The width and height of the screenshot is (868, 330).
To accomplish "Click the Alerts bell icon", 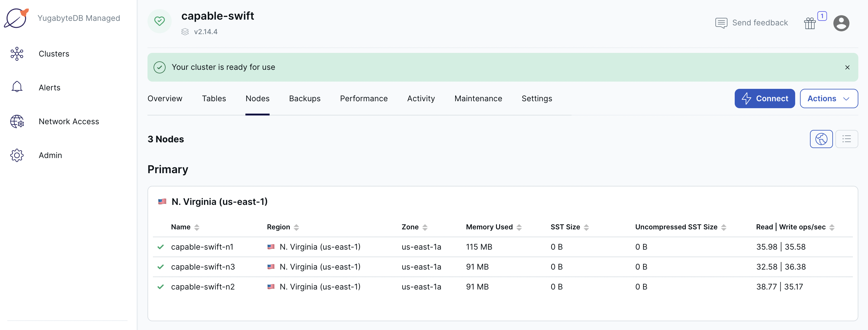I will [x=16, y=87].
